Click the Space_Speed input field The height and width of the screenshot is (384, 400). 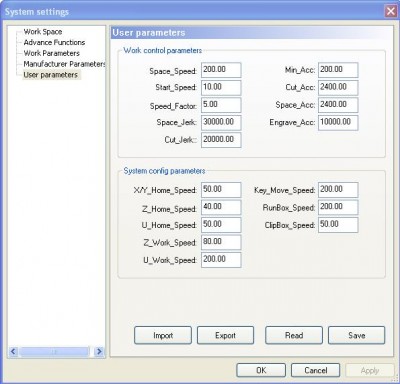[221, 70]
